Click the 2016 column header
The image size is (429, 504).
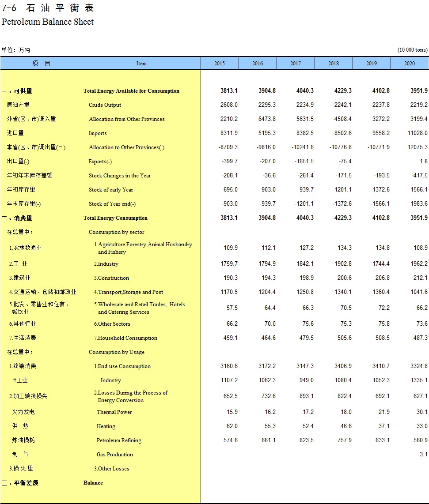point(258,63)
